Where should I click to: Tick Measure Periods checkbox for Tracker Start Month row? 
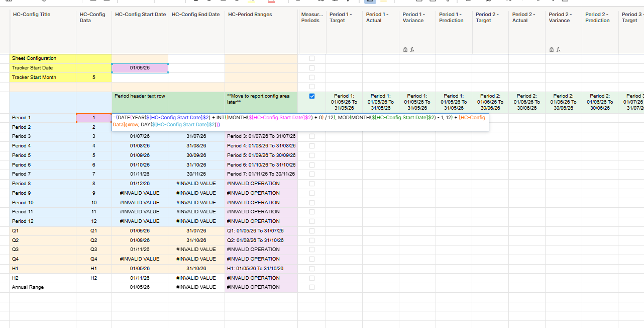point(312,77)
